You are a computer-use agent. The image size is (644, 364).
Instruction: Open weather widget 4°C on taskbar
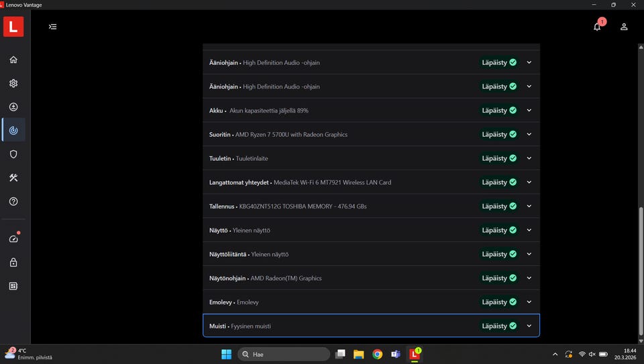29,354
